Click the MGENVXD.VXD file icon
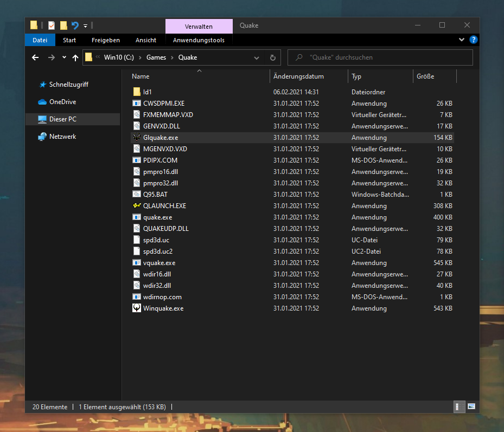 point(137,149)
